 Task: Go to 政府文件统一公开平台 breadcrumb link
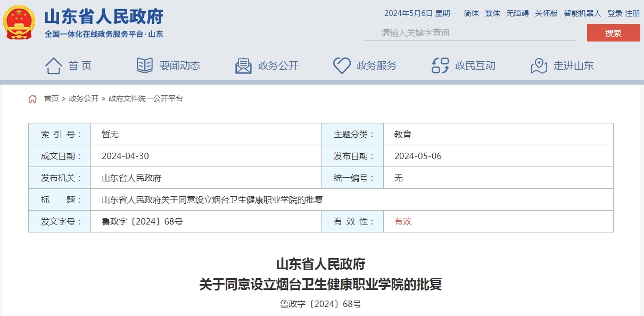pos(145,98)
